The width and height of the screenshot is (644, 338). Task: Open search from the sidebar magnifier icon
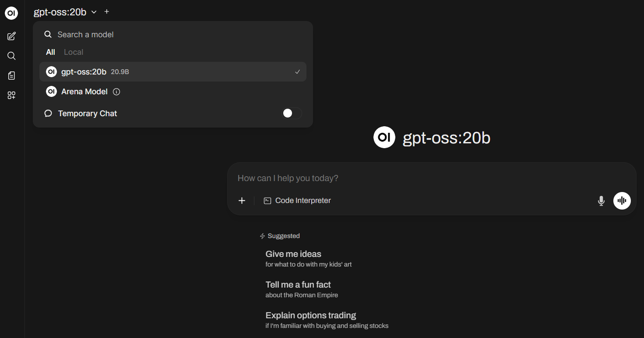(x=11, y=56)
